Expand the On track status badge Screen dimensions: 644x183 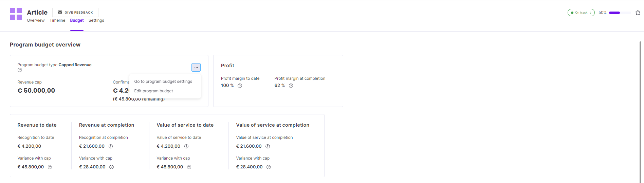pyautogui.click(x=581, y=13)
